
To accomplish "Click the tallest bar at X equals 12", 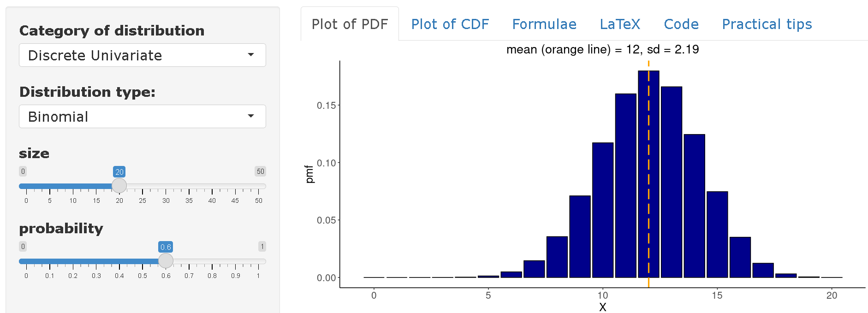I will click(x=648, y=174).
